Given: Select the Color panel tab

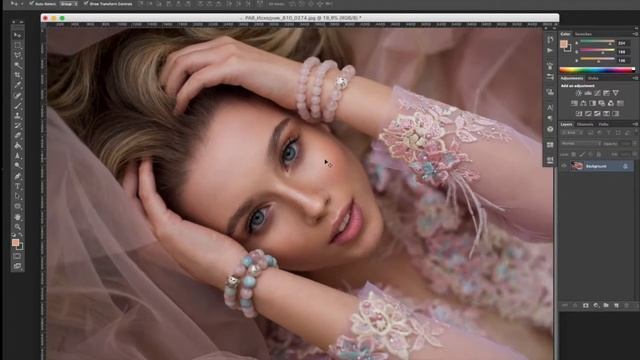Looking at the screenshot, I should [565, 34].
